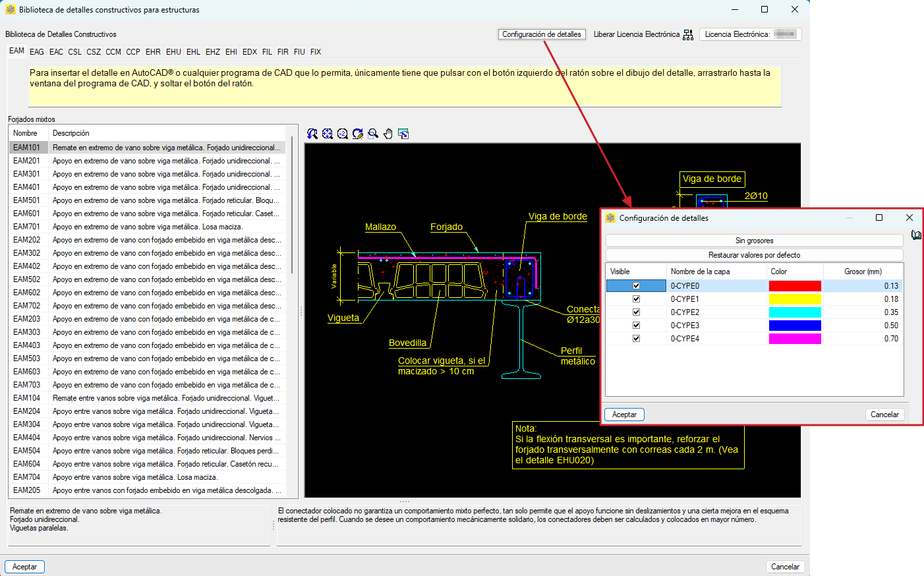Viewport: 924px width, 576px height.
Task: Click the zoom extents magnifier icon
Action: [328, 134]
